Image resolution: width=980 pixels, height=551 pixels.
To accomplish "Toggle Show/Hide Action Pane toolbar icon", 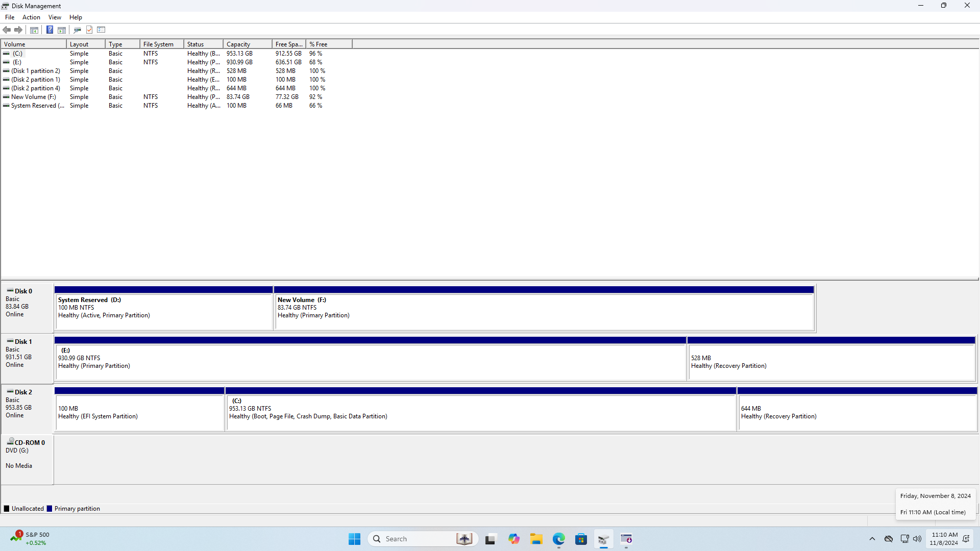I will (62, 30).
